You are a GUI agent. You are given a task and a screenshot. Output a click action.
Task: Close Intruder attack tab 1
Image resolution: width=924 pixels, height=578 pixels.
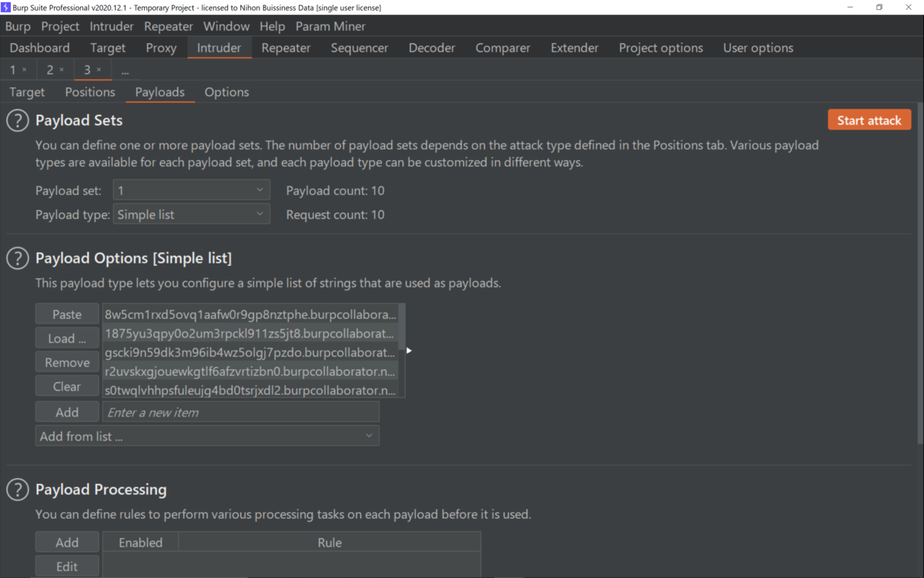click(x=24, y=70)
